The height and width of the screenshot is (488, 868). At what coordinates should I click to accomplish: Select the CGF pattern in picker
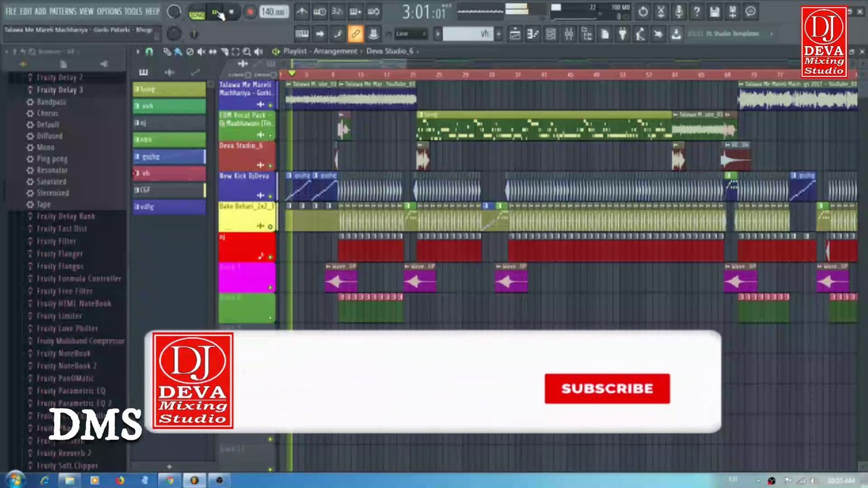coord(170,190)
